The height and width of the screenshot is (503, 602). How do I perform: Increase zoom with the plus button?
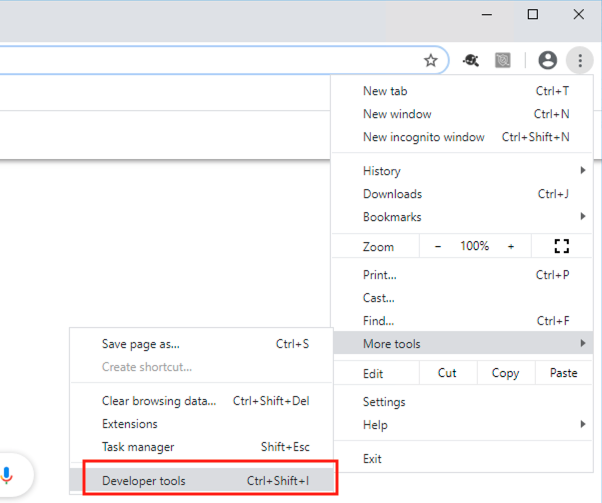[511, 247]
